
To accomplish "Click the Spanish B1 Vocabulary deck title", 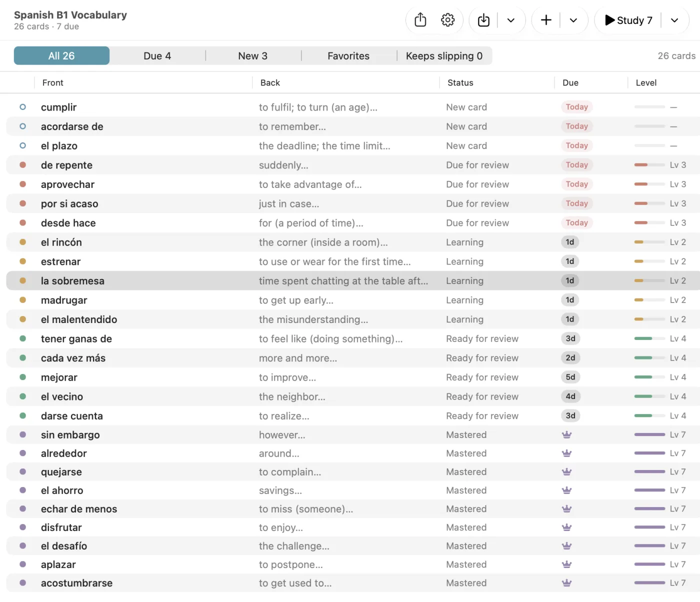I will click(x=70, y=15).
